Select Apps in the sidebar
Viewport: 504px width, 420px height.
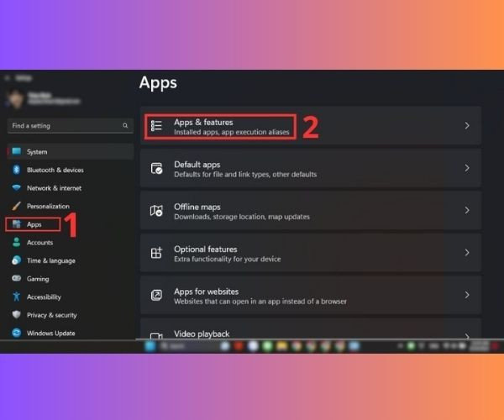(33, 224)
